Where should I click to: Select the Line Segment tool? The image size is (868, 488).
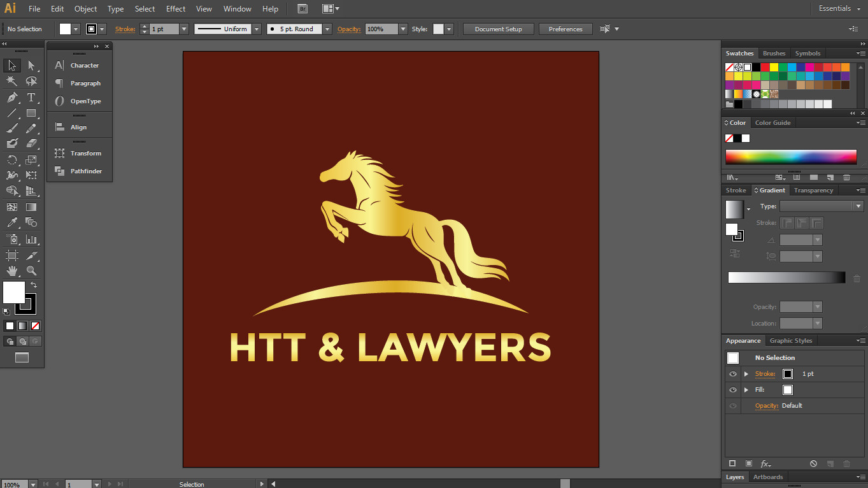click(11, 113)
